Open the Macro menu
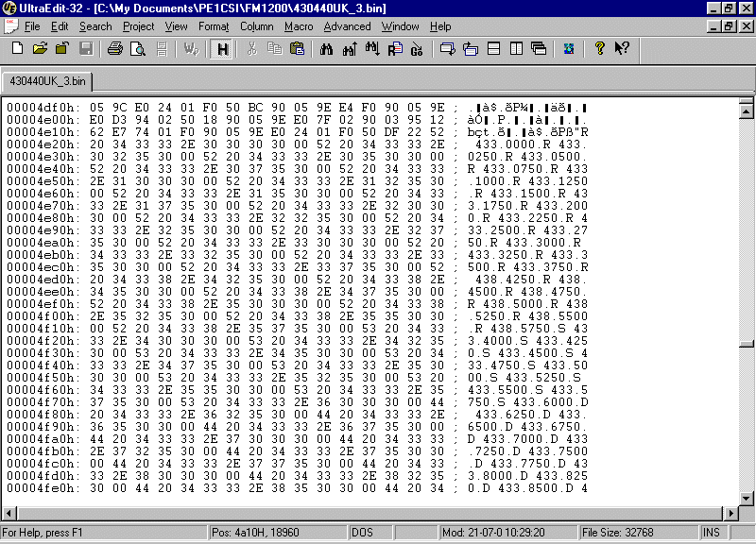This screenshot has width=756, height=544. (x=299, y=26)
